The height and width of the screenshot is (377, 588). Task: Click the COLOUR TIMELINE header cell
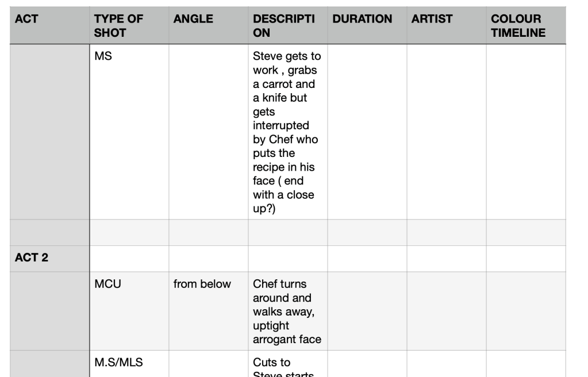pos(525,26)
